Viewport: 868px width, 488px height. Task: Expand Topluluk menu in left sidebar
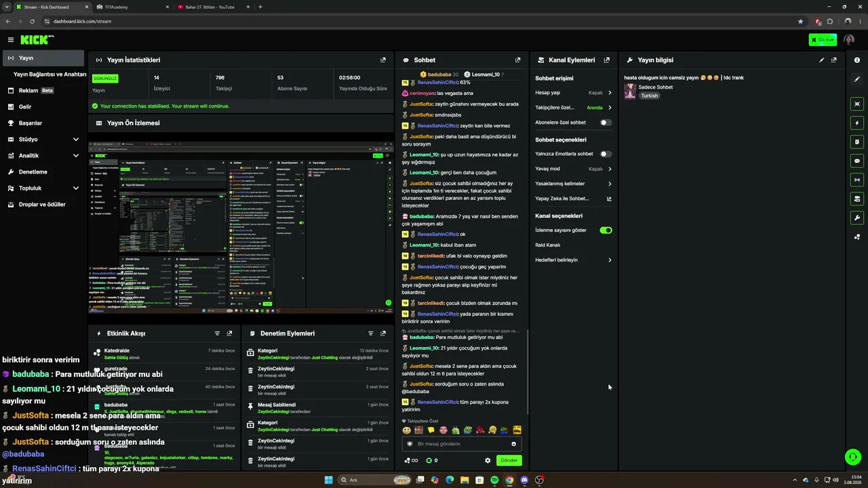43,188
